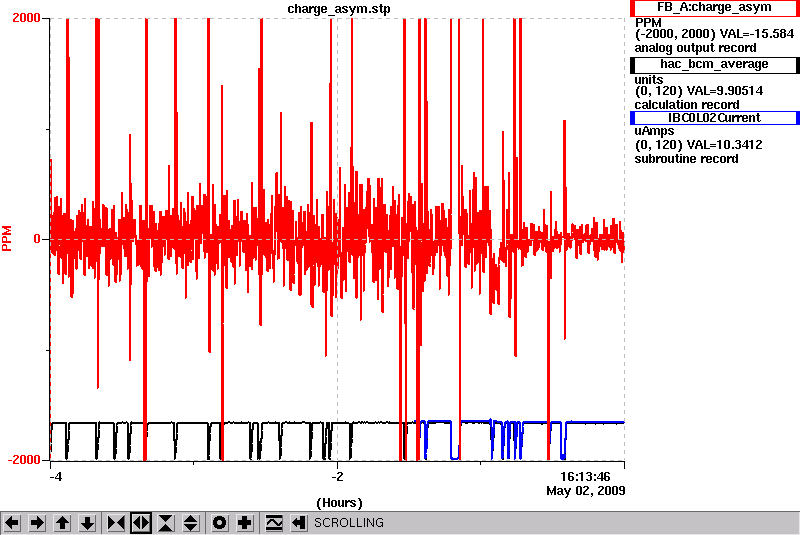Expand vertical axis with up-down triangles icon

point(191,523)
